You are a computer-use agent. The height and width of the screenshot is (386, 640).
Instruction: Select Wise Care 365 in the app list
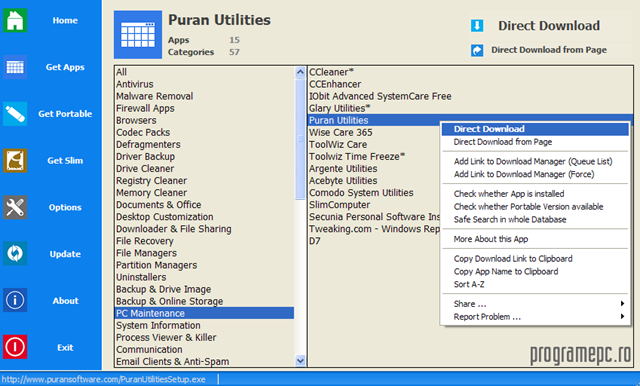coord(373,133)
